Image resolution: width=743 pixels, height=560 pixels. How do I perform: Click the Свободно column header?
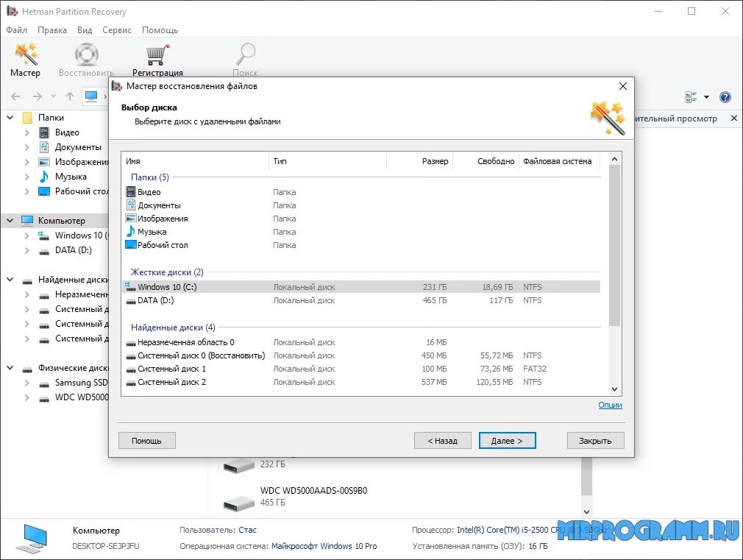(x=486, y=161)
